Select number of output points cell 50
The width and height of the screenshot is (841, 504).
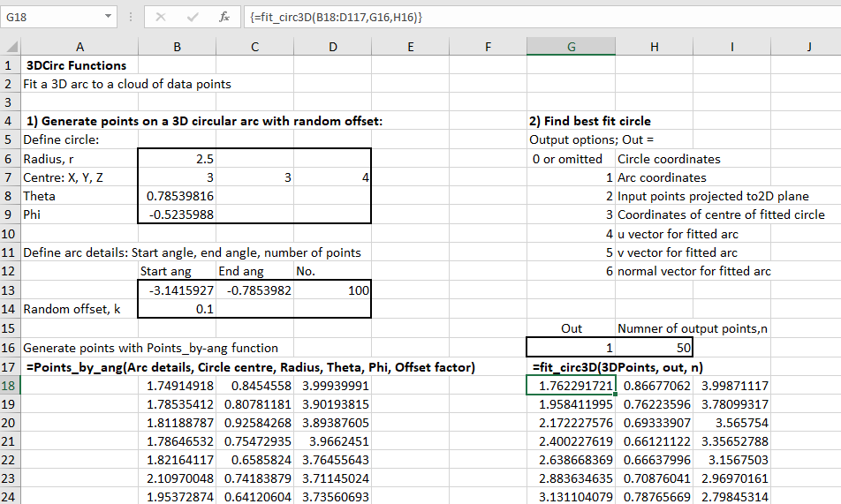[653, 348]
